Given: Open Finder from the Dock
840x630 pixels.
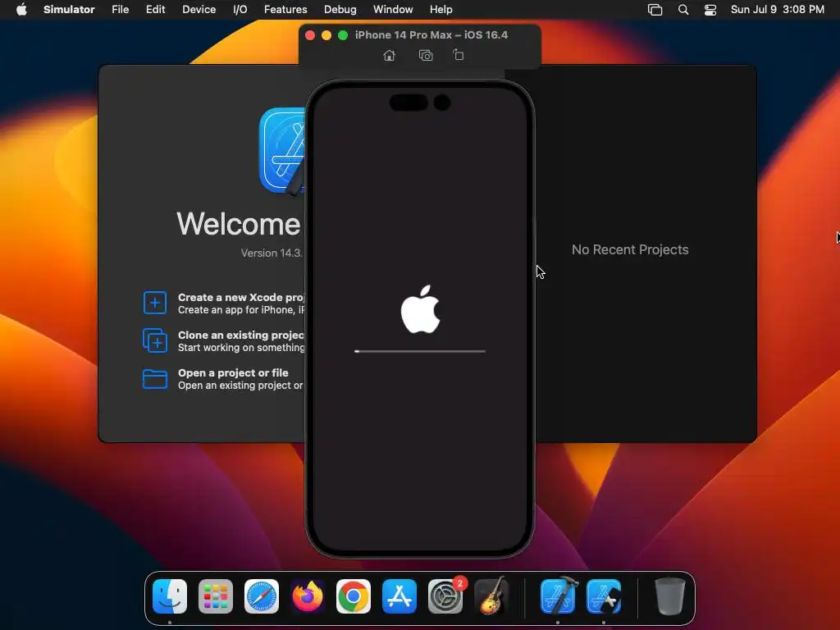Looking at the screenshot, I should pyautogui.click(x=170, y=596).
